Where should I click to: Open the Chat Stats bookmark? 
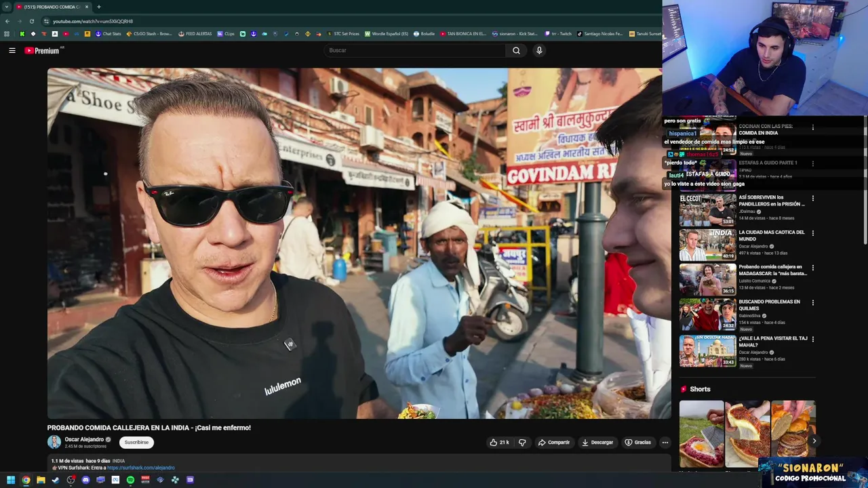108,34
